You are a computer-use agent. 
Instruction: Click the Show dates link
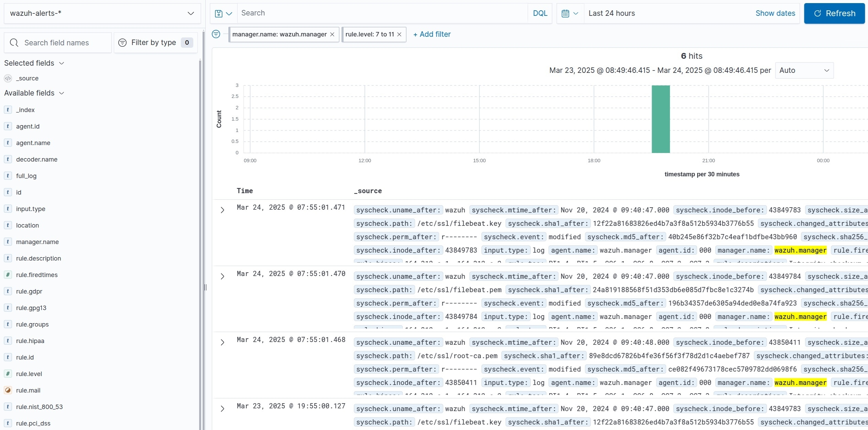[775, 13]
